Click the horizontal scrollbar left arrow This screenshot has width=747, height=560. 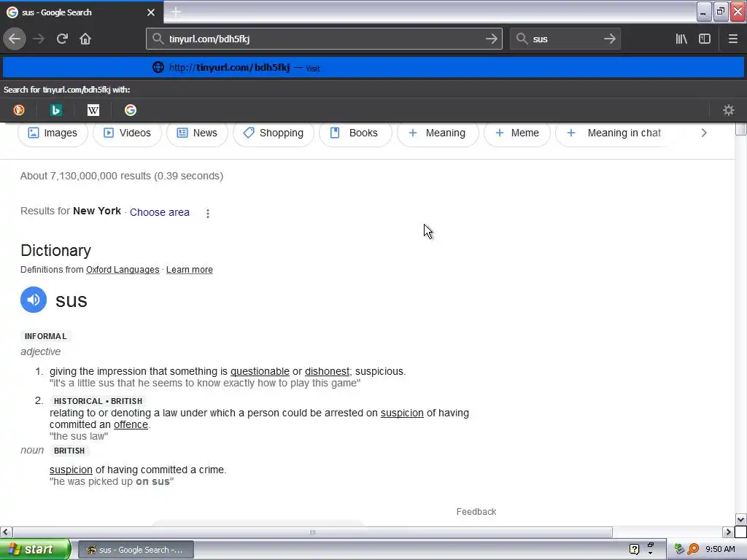[x=6, y=532]
